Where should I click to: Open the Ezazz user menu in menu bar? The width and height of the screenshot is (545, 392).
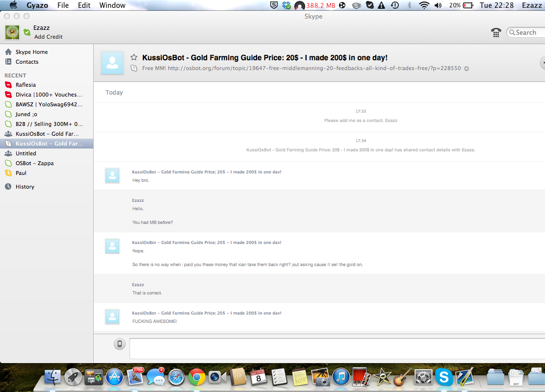point(531,5)
